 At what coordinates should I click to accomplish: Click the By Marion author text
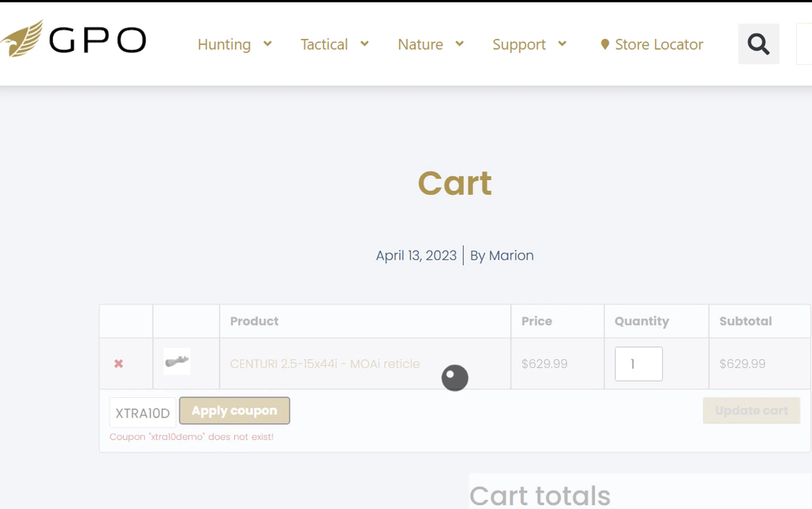point(502,255)
